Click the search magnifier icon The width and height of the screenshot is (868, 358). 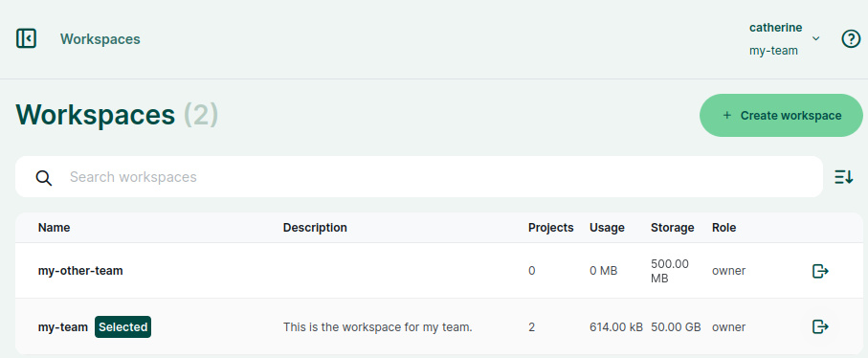(44, 178)
